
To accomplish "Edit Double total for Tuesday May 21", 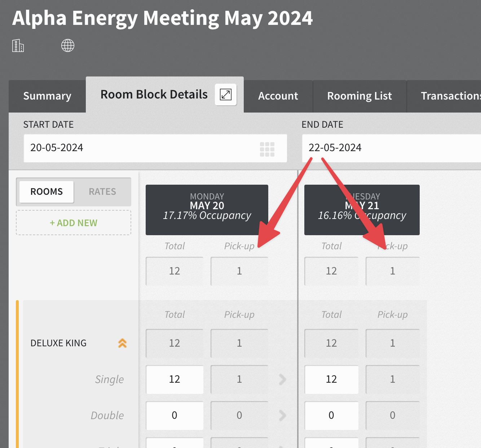I will (x=331, y=415).
